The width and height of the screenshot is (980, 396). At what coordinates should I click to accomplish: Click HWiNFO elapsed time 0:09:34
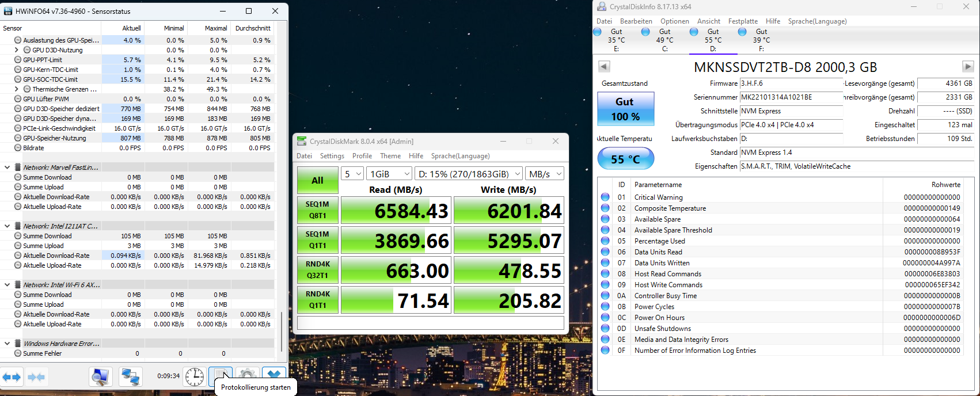click(168, 376)
